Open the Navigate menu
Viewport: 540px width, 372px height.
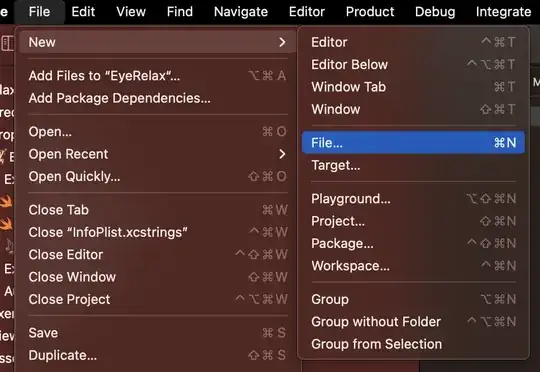[241, 12]
